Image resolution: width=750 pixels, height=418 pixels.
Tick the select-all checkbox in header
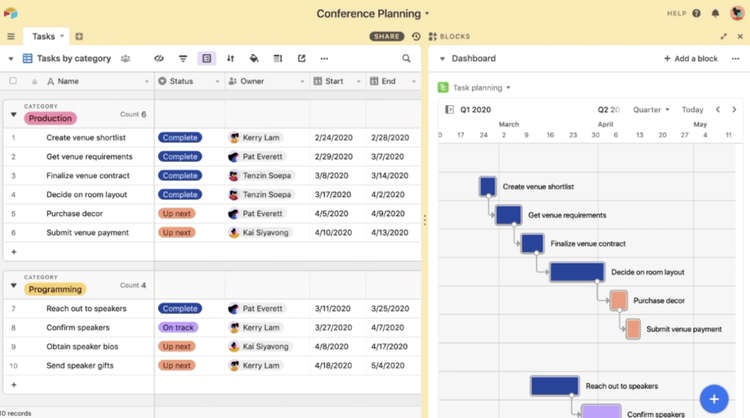tap(13, 81)
